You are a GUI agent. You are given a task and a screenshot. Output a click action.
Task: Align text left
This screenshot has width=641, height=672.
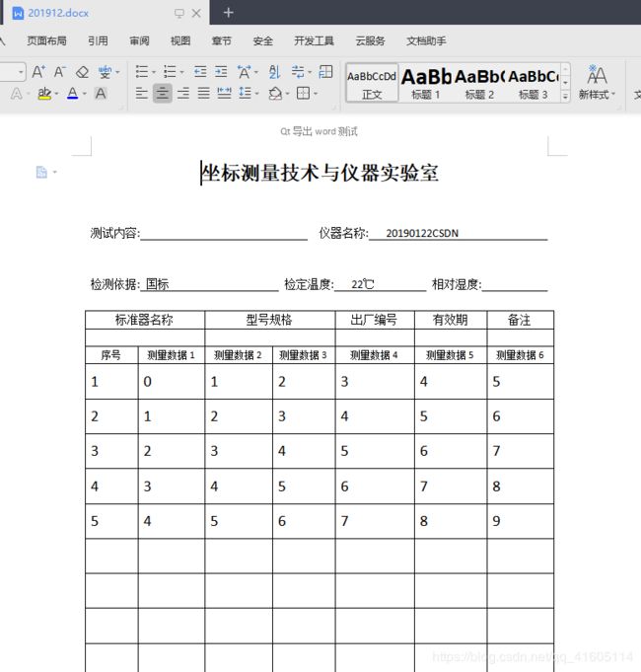point(142,93)
